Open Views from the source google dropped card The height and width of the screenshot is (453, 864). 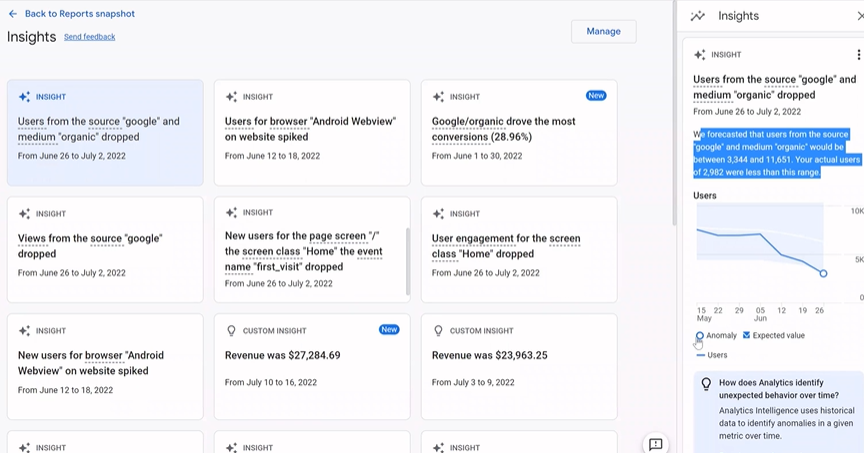(105, 250)
